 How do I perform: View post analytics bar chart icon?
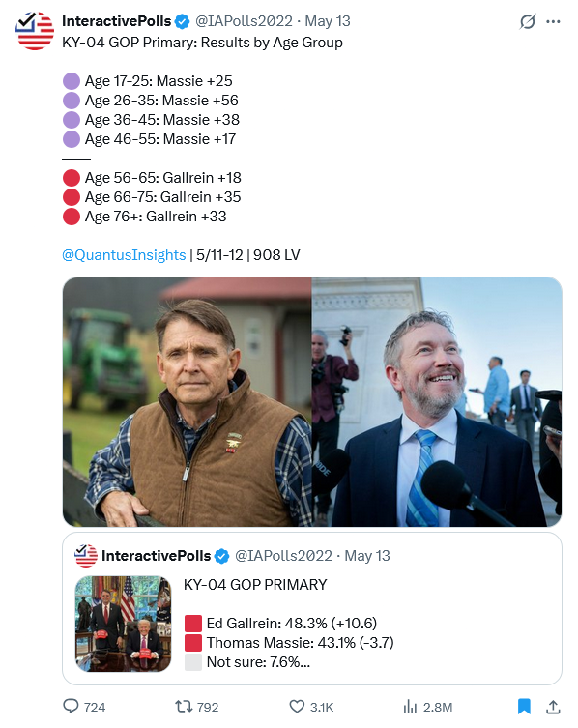click(410, 707)
